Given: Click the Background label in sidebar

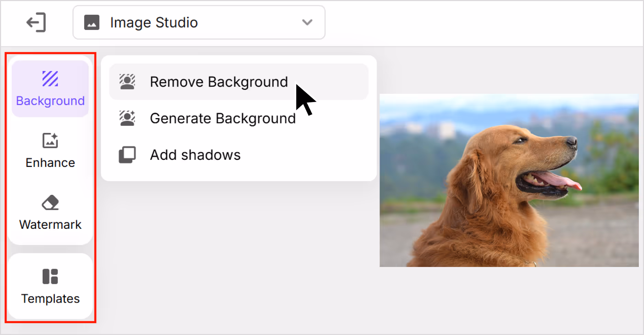Looking at the screenshot, I should [50, 101].
